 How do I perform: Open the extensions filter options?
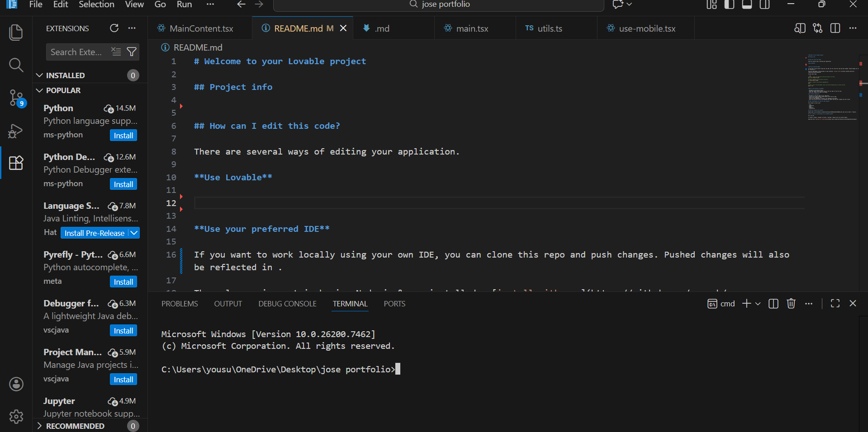point(132,52)
